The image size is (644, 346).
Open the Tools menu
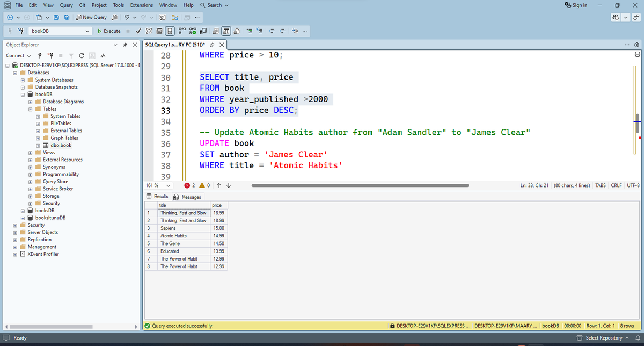(119, 5)
